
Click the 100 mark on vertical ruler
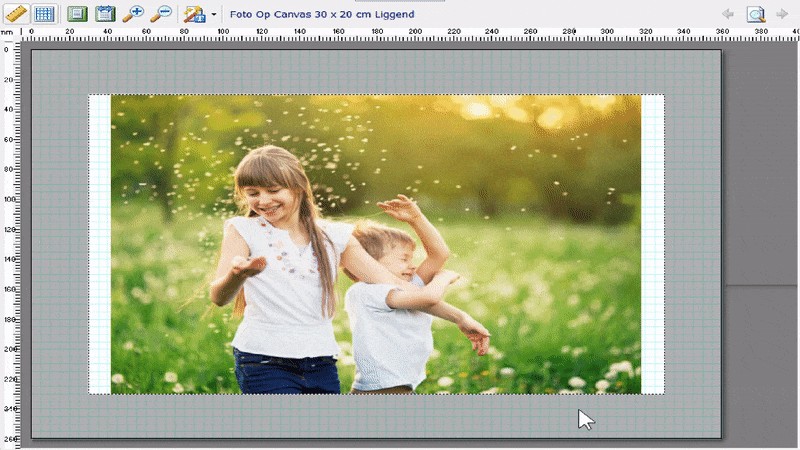point(7,199)
